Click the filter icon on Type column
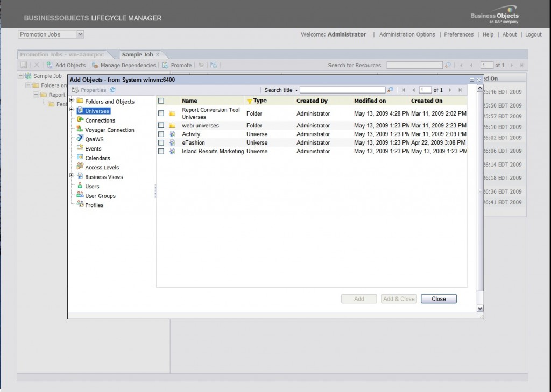Screen dimensions: 551x392 pos(250,101)
